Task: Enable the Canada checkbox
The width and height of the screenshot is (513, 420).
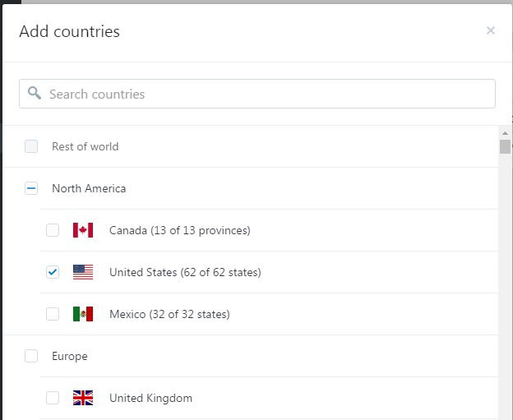Action: coord(53,230)
